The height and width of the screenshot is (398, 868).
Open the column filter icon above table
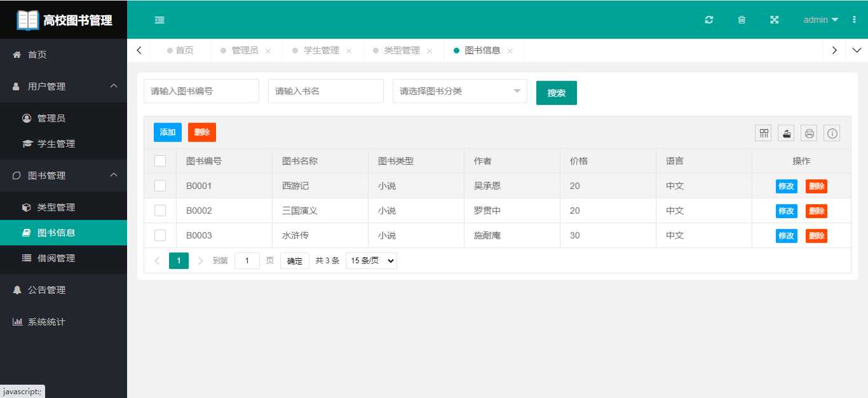click(763, 133)
